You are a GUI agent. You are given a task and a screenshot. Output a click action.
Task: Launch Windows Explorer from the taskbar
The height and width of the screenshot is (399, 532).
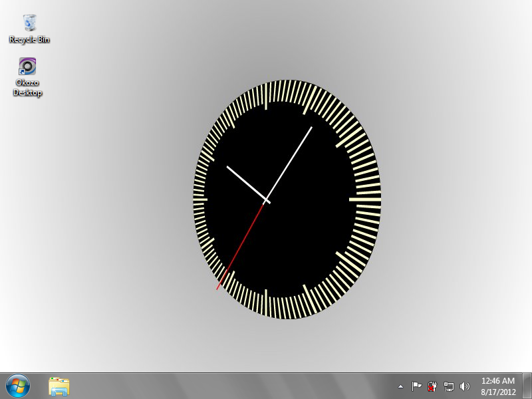[59, 386]
